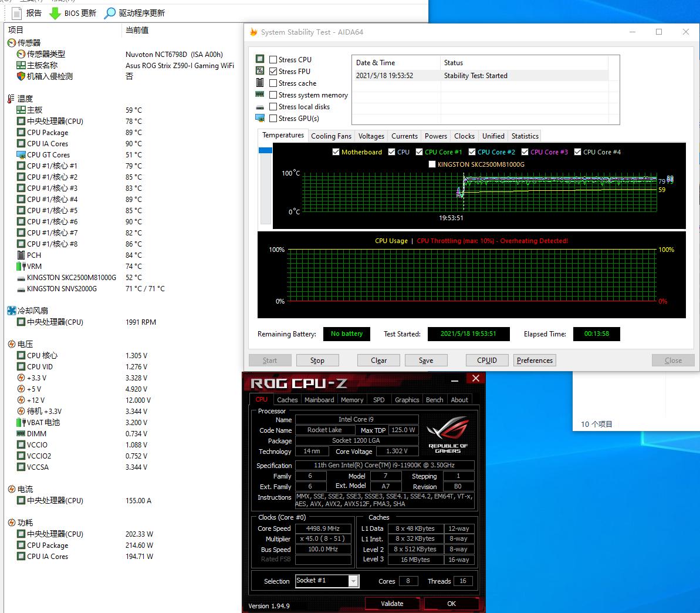The height and width of the screenshot is (613, 700).
Task: Enable the Stress CPU checkbox
Action: [272, 59]
